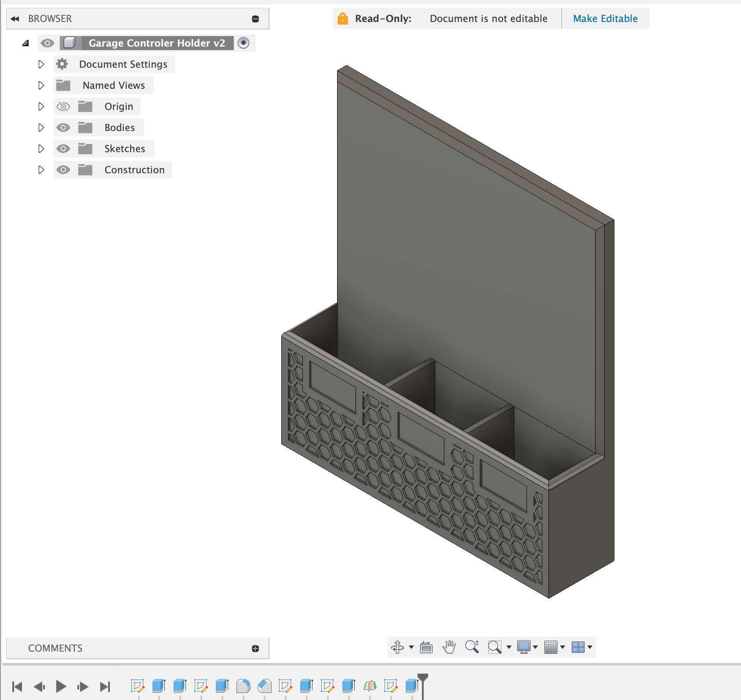Select the Mirror feature in the timeline
This screenshot has height=700, width=741.
pos(370,685)
